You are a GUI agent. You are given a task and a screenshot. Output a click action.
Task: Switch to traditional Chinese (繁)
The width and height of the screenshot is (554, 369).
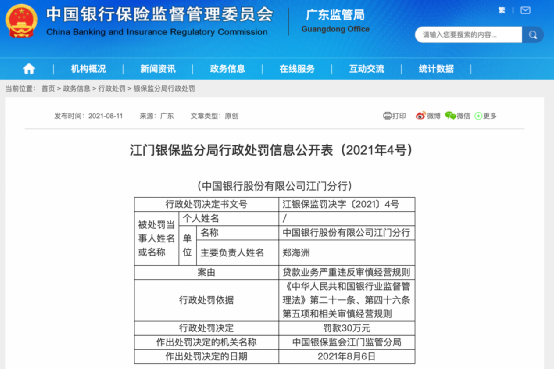point(502,10)
